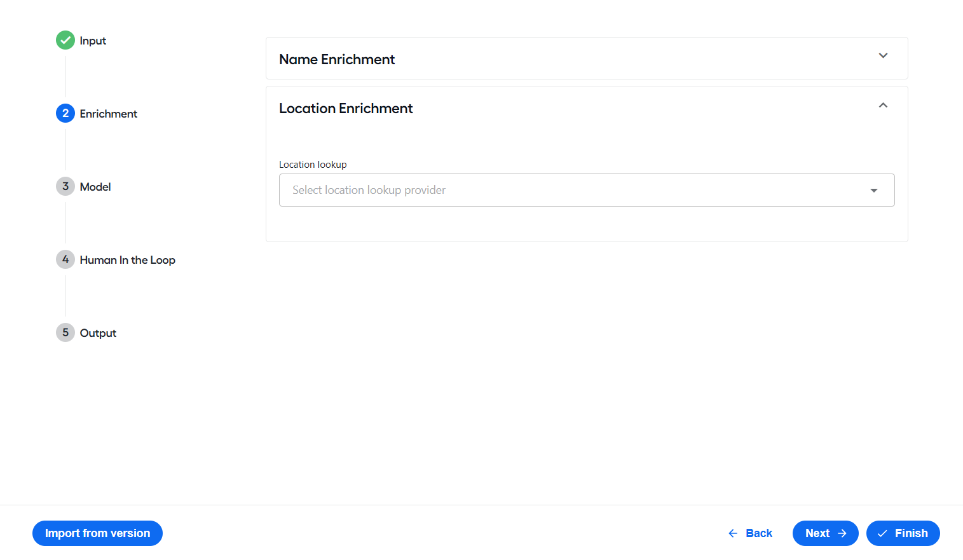This screenshot has height=560, width=963.
Task: Go to the step 3 Model circle
Action: tap(65, 186)
